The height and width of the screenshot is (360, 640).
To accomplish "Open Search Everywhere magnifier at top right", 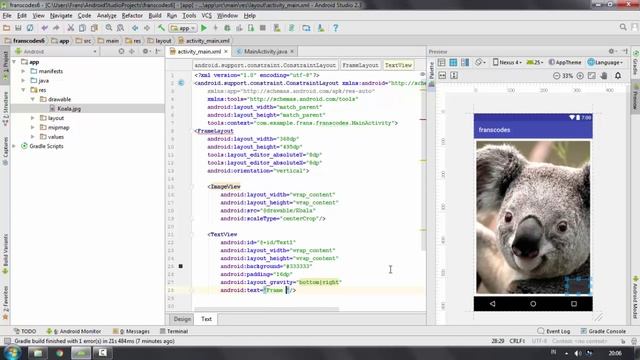I will coord(623,27).
